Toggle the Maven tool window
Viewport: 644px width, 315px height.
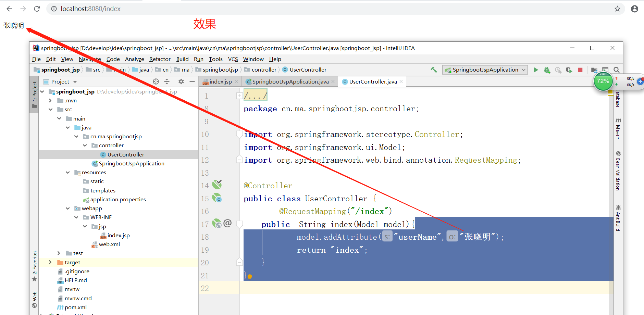618,128
